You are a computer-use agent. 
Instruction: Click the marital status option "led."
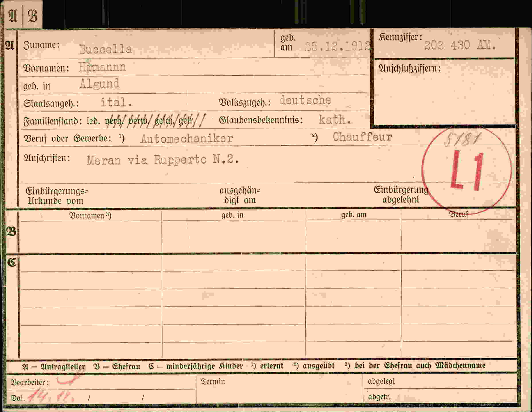[x=93, y=121]
